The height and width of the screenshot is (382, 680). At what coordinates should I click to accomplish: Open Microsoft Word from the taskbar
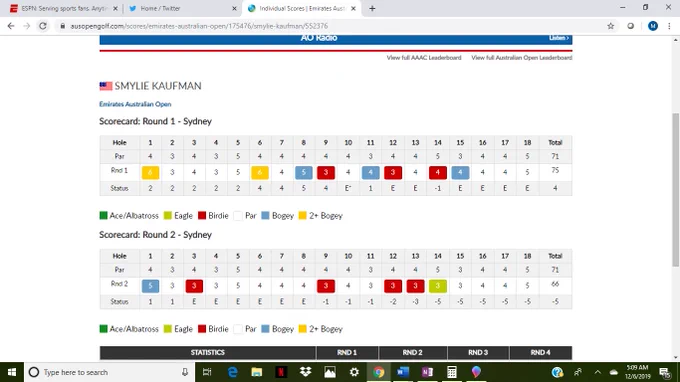pos(403,372)
